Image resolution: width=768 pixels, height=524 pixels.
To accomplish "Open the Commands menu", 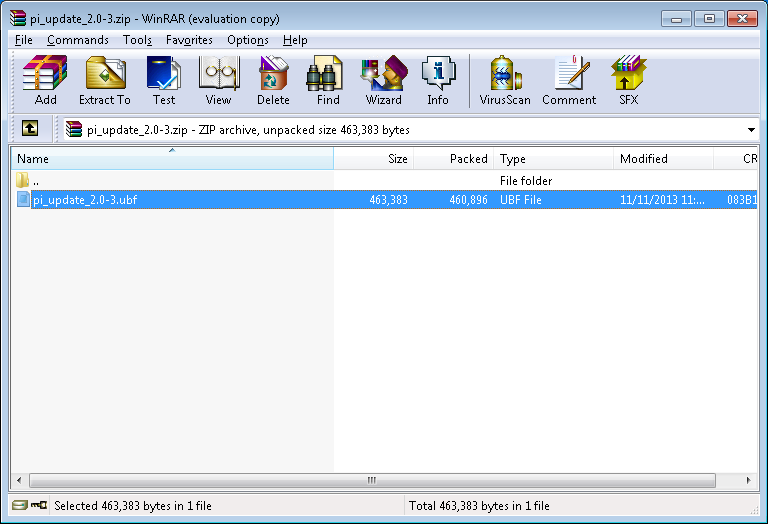I will click(x=78, y=40).
